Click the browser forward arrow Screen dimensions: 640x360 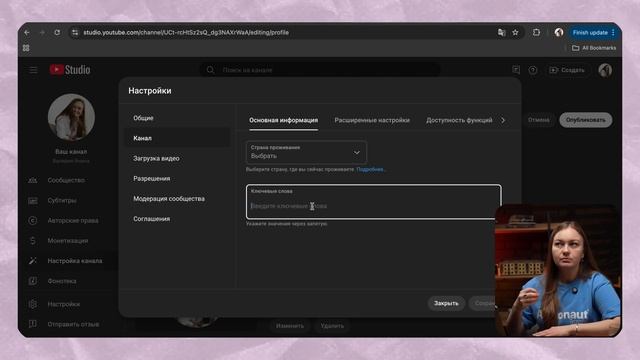pyautogui.click(x=42, y=32)
